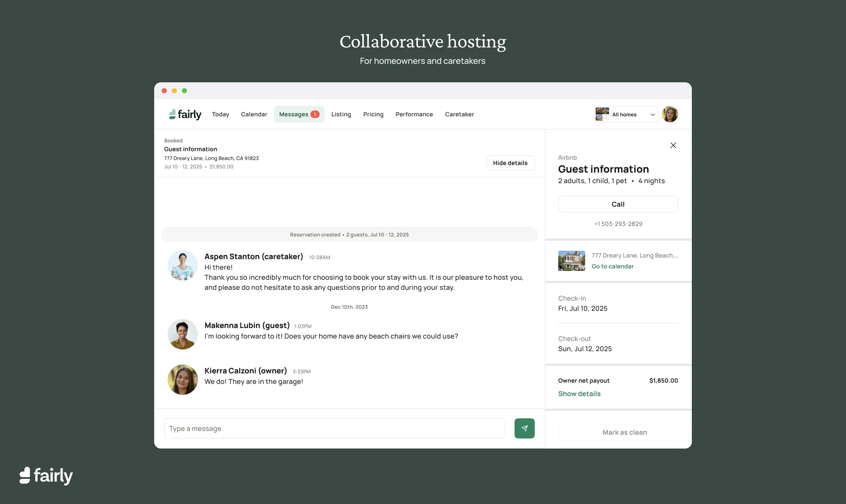The image size is (846, 504).
Task: Open Makenna Lubin's guest avatar
Action: [182, 334]
